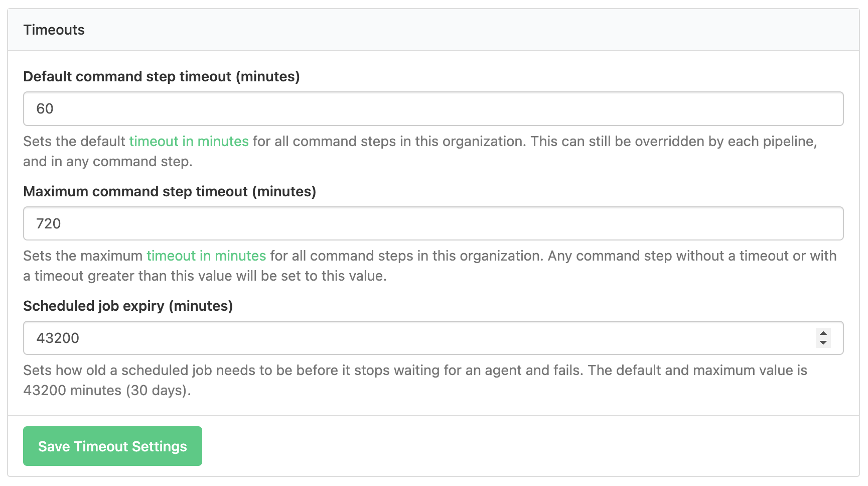Click the Save Timeout Settings button
The width and height of the screenshot is (868, 486).
(x=112, y=446)
